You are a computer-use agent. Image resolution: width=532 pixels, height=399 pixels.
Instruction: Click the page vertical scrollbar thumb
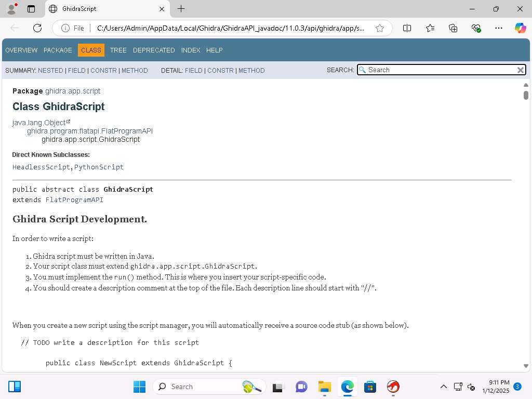526,95
